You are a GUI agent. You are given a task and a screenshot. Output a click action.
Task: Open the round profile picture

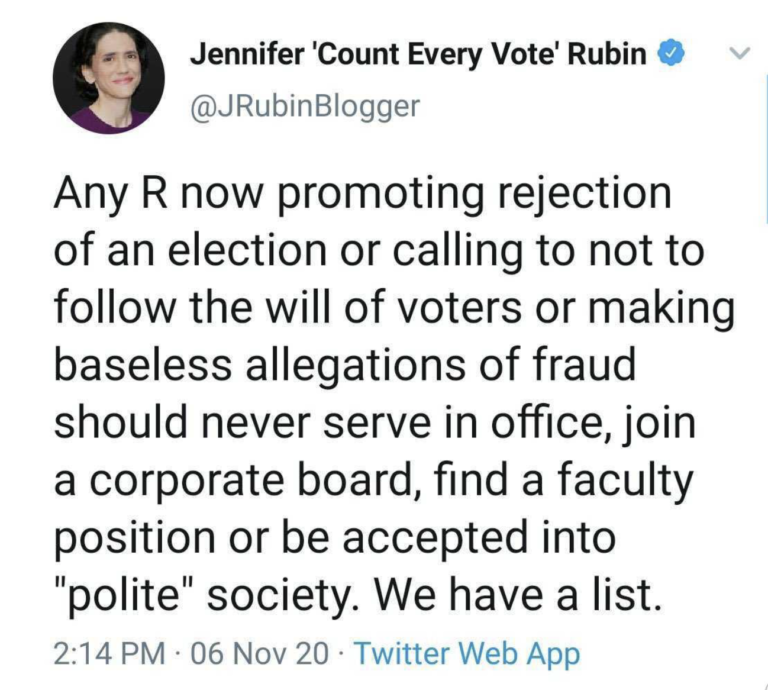coord(109,79)
